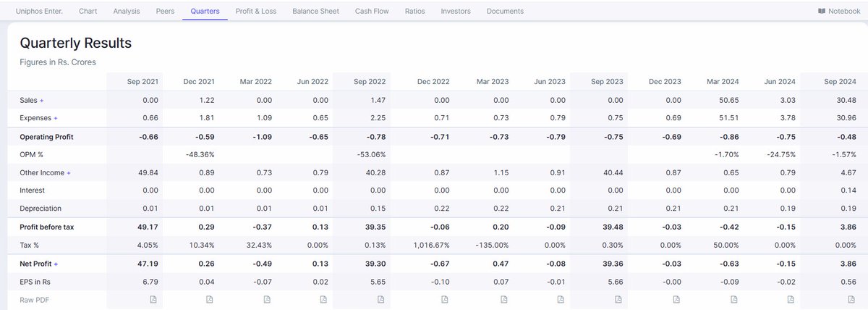Click Other Income value 49.84
868x310 pixels.
click(x=148, y=172)
